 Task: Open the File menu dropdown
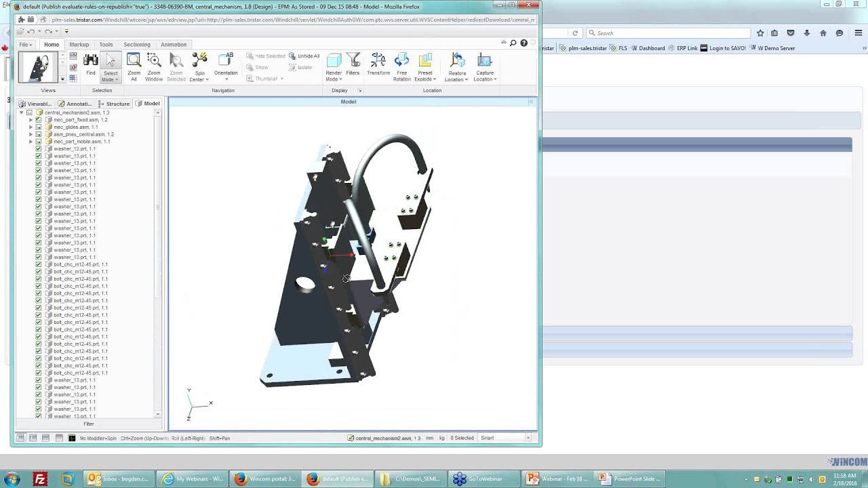[25, 45]
